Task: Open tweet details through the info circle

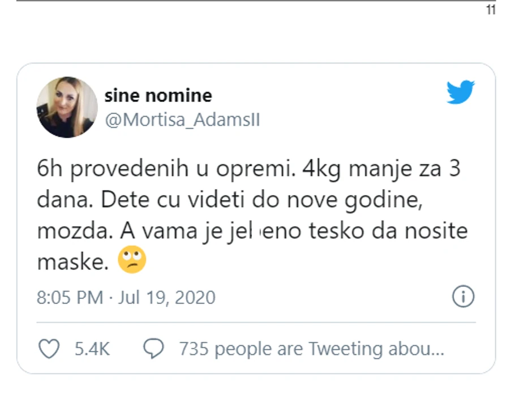Action: pos(464,297)
